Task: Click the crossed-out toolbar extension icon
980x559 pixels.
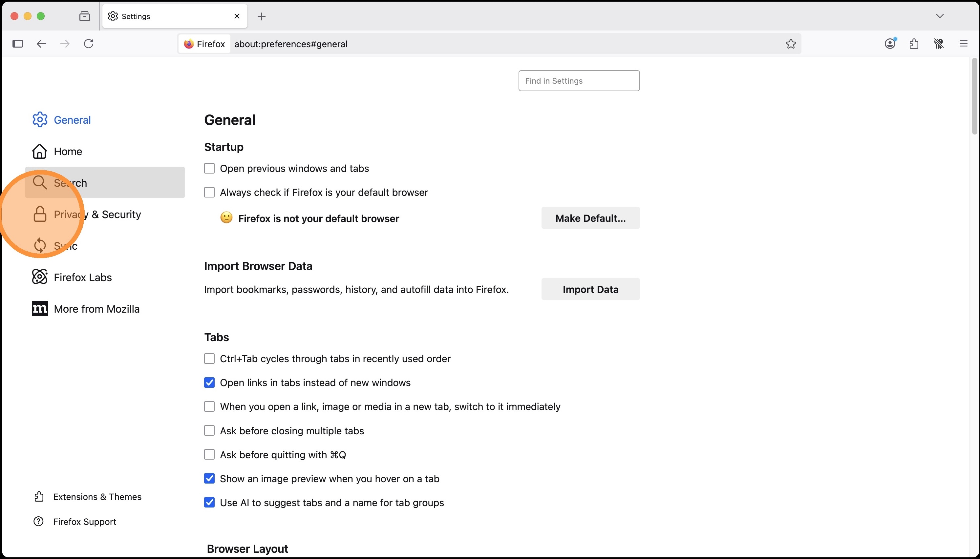Action: (x=939, y=44)
